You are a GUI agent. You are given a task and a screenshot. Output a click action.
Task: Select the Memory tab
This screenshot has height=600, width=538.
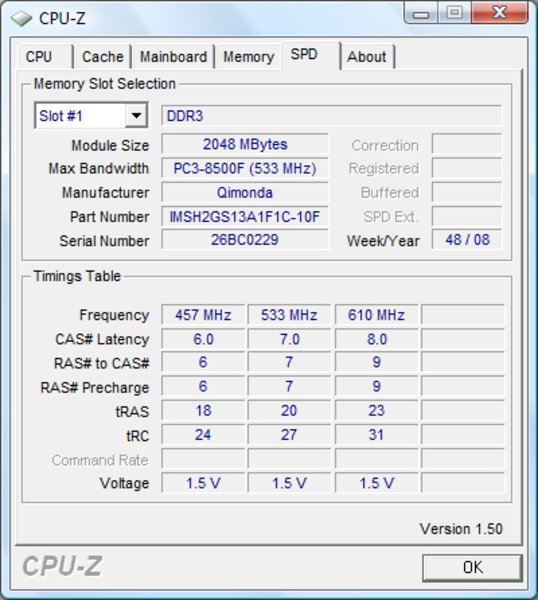(x=249, y=57)
